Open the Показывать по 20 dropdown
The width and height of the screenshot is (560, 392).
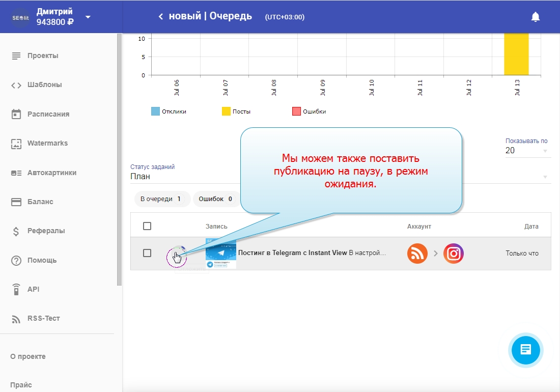coord(527,151)
